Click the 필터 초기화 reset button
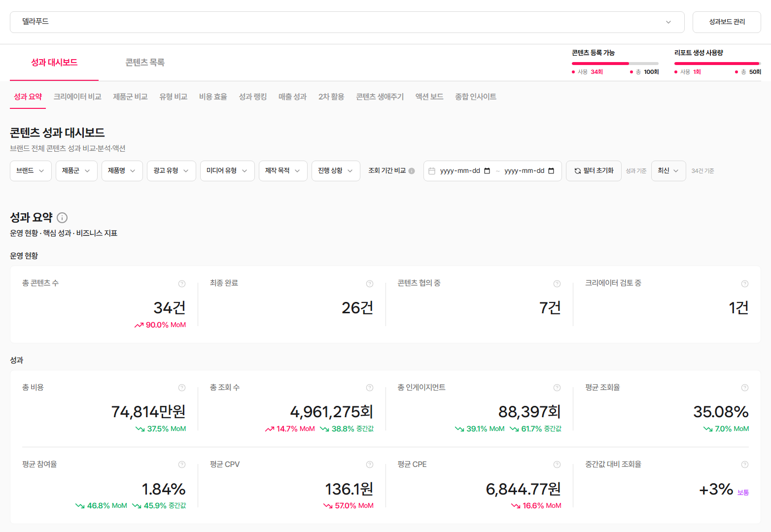Viewport: 771px width, 532px height. 594,171
